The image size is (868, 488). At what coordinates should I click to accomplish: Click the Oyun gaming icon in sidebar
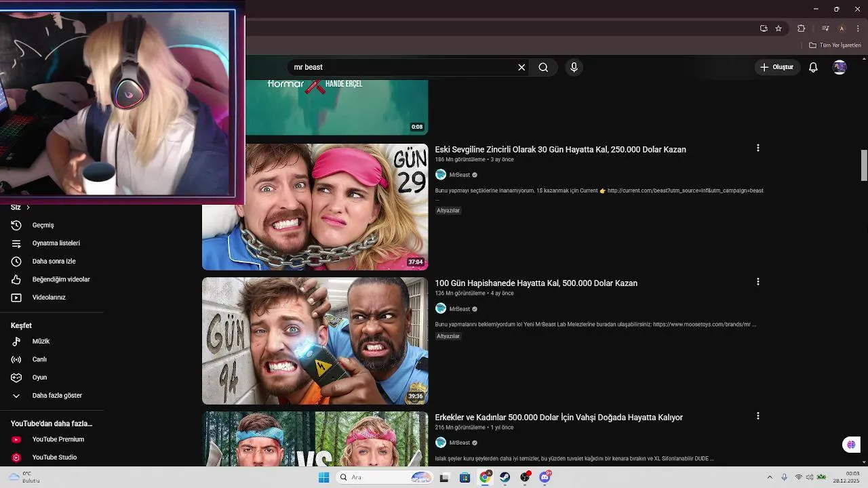[17, 378]
